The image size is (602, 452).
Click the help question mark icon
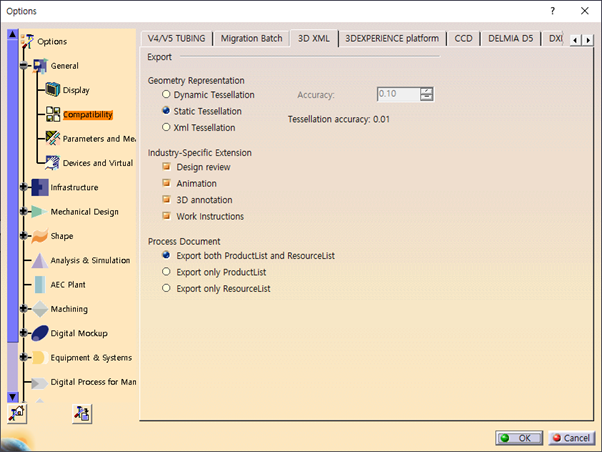coord(552,11)
